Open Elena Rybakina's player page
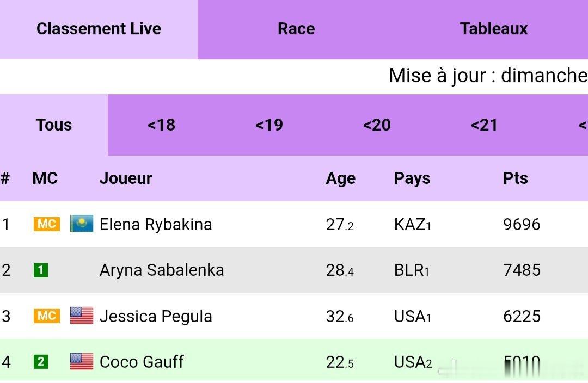The image size is (588, 383). (x=156, y=225)
